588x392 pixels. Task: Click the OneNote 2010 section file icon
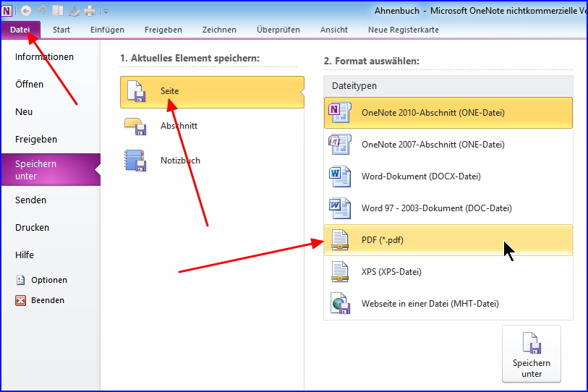(x=340, y=113)
